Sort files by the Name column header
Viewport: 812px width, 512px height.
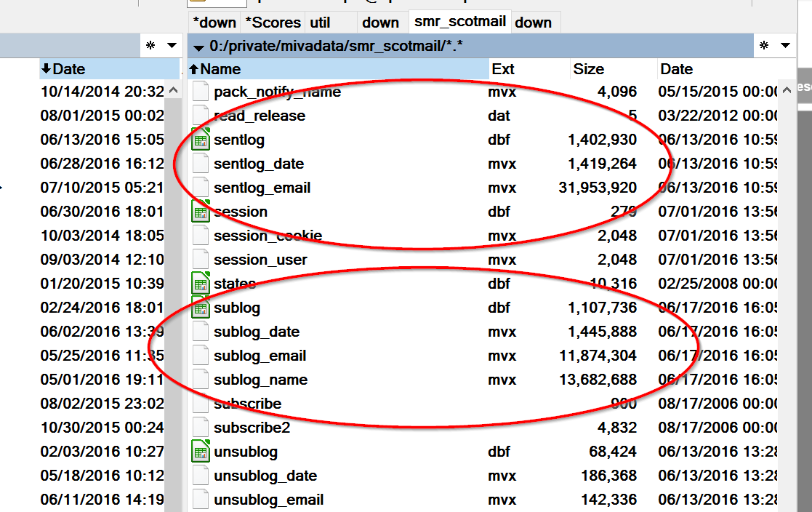pyautogui.click(x=220, y=69)
